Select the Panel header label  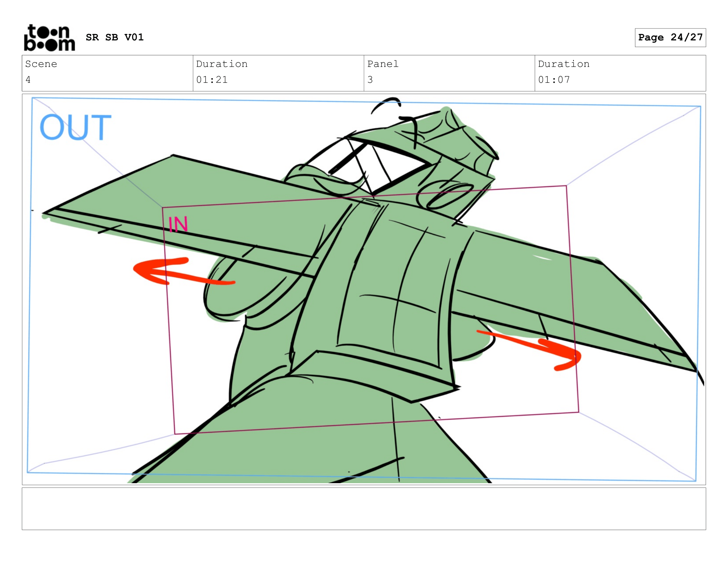pyautogui.click(x=383, y=64)
